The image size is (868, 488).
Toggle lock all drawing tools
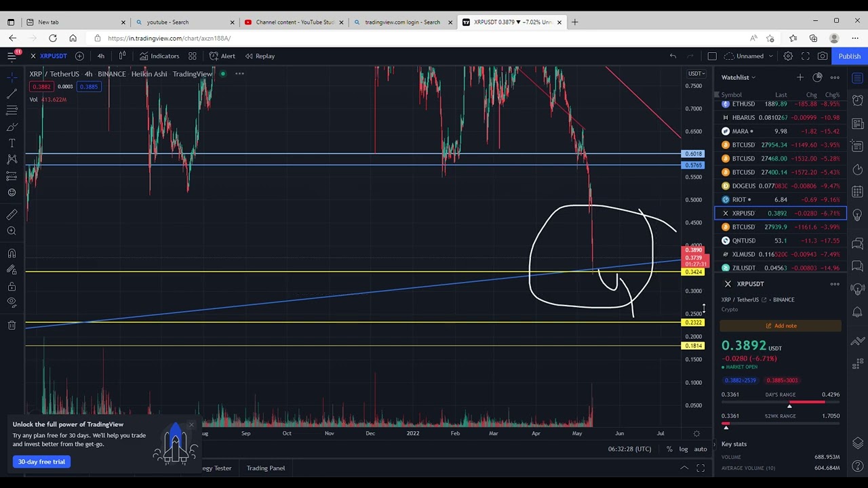tap(12, 286)
